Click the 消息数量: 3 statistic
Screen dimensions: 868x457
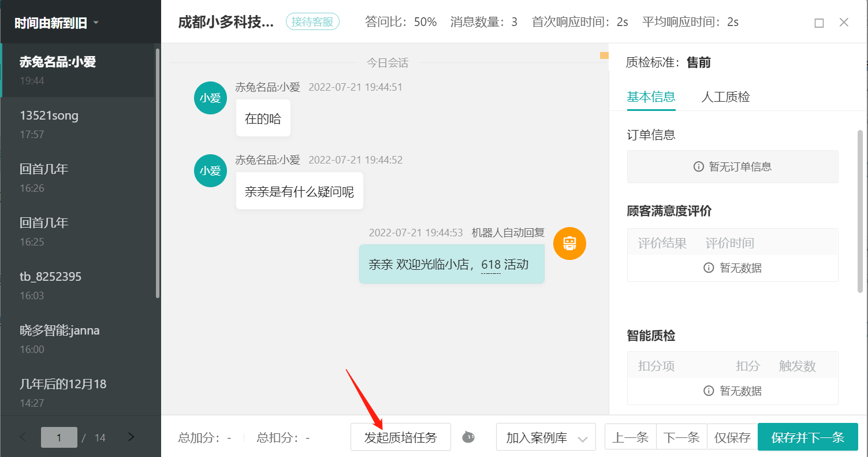pyautogui.click(x=484, y=23)
